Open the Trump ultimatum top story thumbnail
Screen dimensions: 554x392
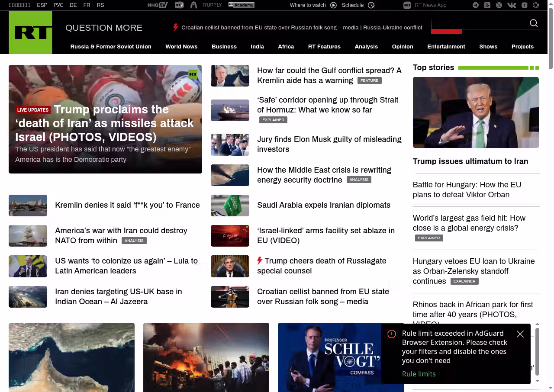click(475, 112)
